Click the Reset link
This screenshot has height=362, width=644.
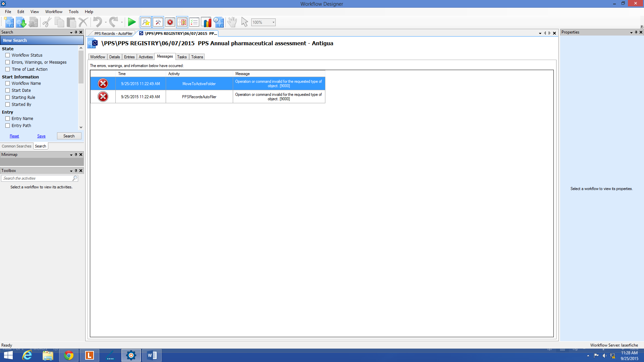coord(14,136)
